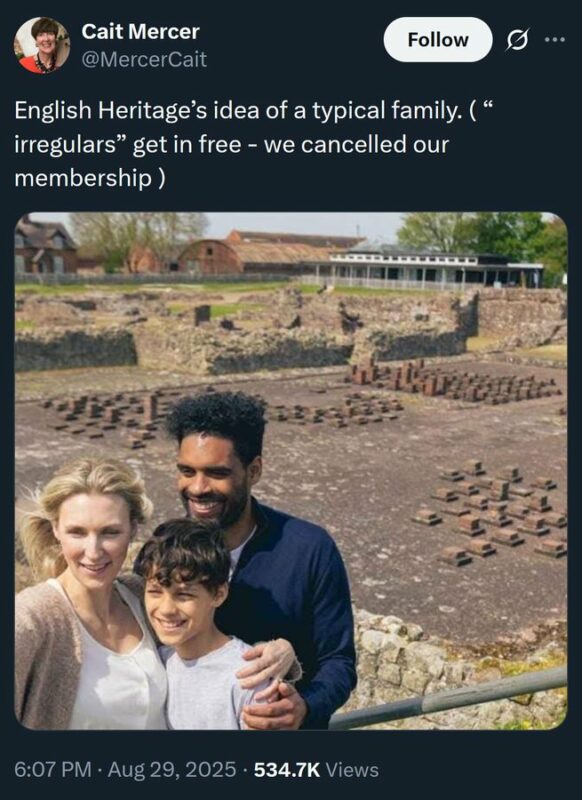
Task: Click the bold 534.7K view count
Action: [x=287, y=769]
